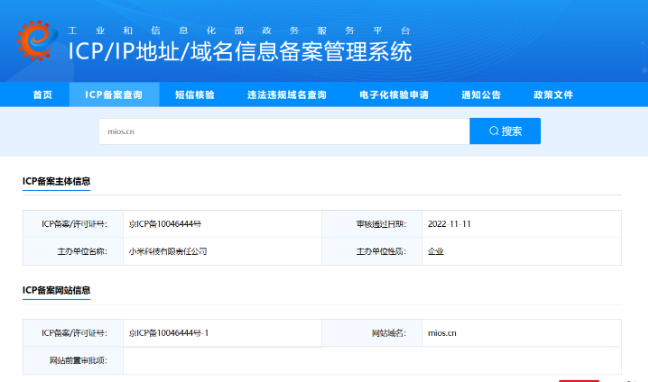Click the 主办单位名称 label cell
The image size is (648, 382).
pyautogui.click(x=73, y=251)
